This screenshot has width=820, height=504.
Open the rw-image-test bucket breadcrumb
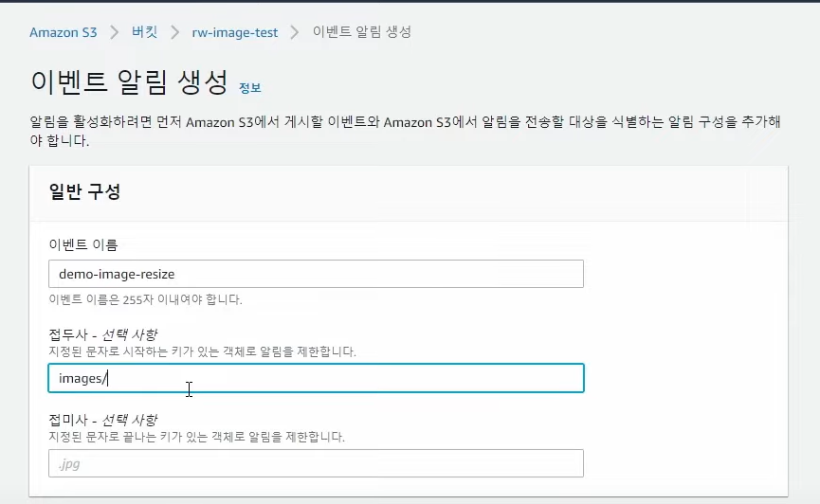(235, 32)
